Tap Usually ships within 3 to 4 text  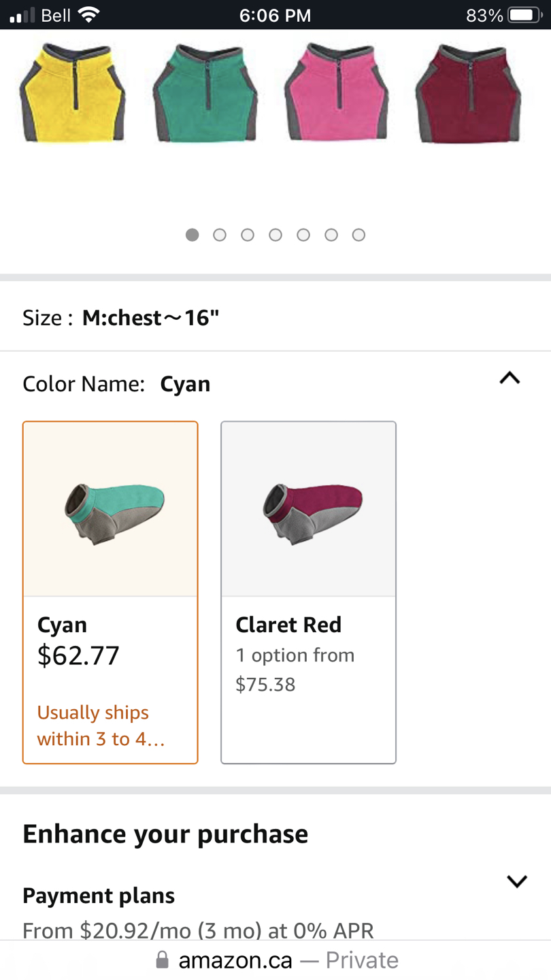point(101,725)
